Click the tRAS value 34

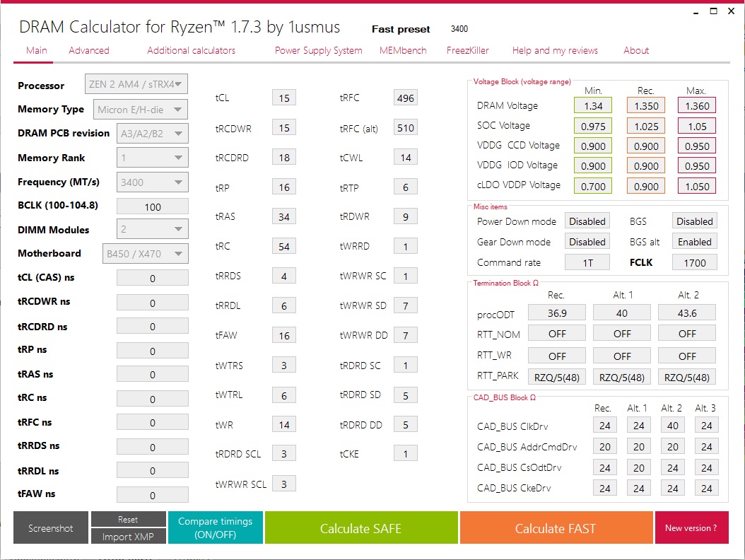[284, 217]
